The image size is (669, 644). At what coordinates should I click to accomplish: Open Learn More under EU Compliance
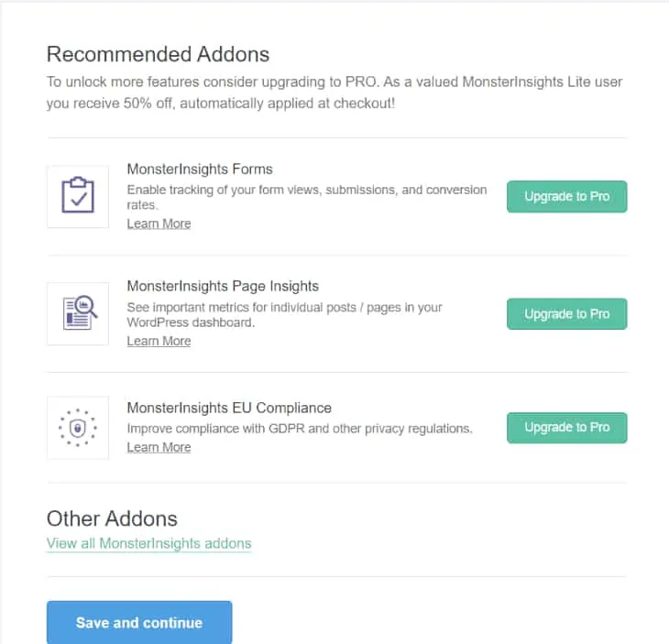click(159, 447)
